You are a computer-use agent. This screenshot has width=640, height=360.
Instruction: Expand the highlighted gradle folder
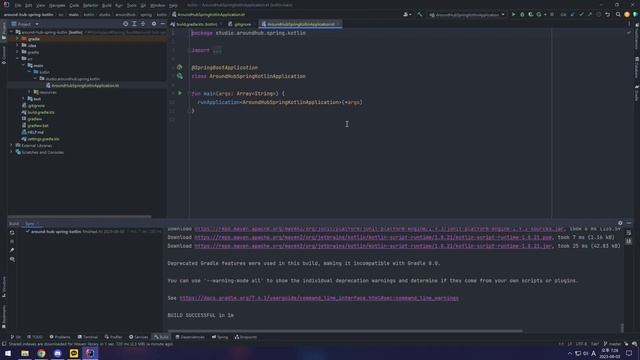(x=18, y=39)
